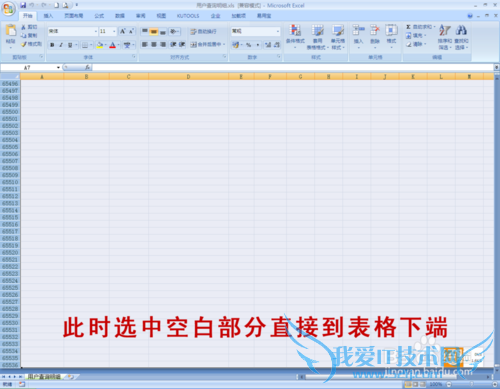The width and height of the screenshot is (500, 389).
Task: Open the font name combo box
Action: click(x=73, y=31)
